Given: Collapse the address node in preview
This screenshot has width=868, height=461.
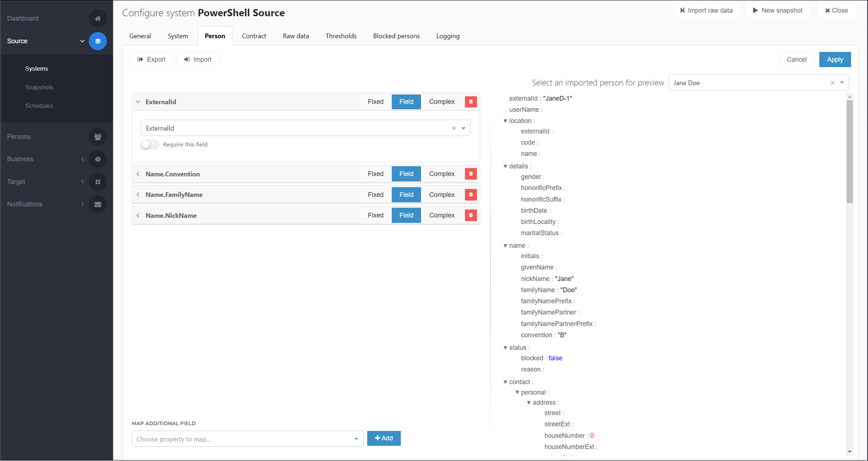Looking at the screenshot, I should (529, 403).
